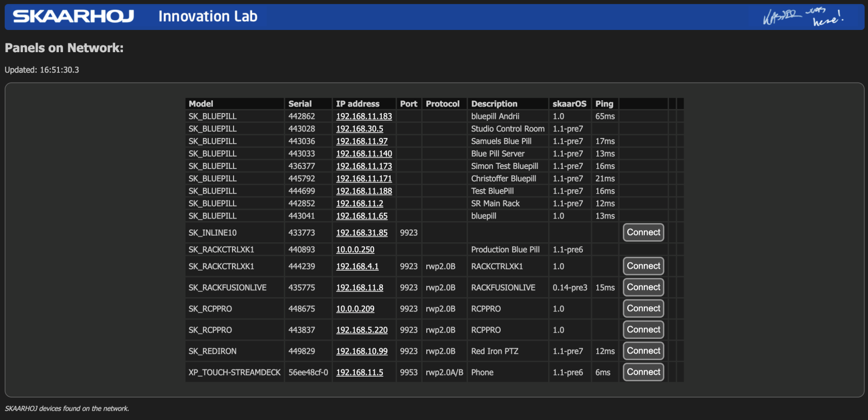Click the Panels on Network heading
Image resolution: width=868 pixels, height=420 pixels.
tap(64, 48)
